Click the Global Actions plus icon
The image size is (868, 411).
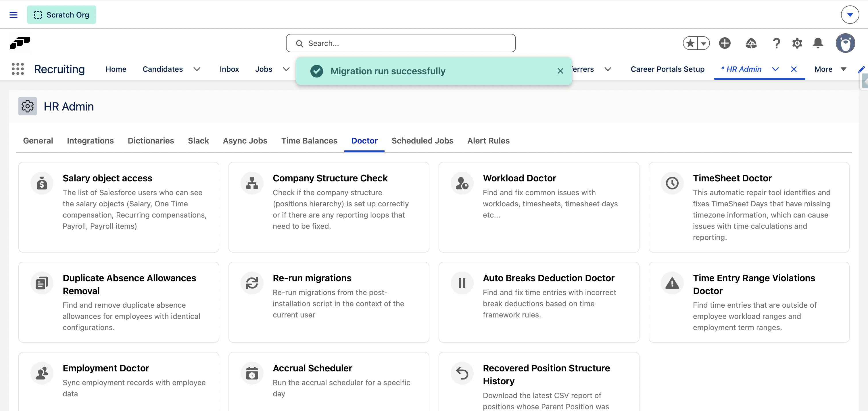point(725,43)
